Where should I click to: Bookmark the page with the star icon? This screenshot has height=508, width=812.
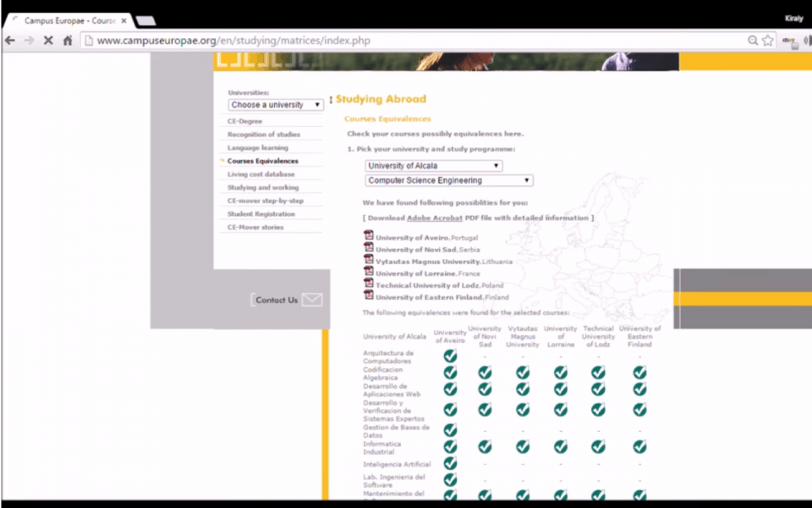click(768, 40)
